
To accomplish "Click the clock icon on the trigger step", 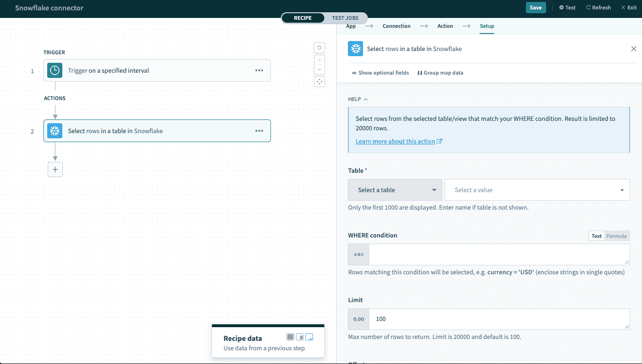I will [x=55, y=70].
